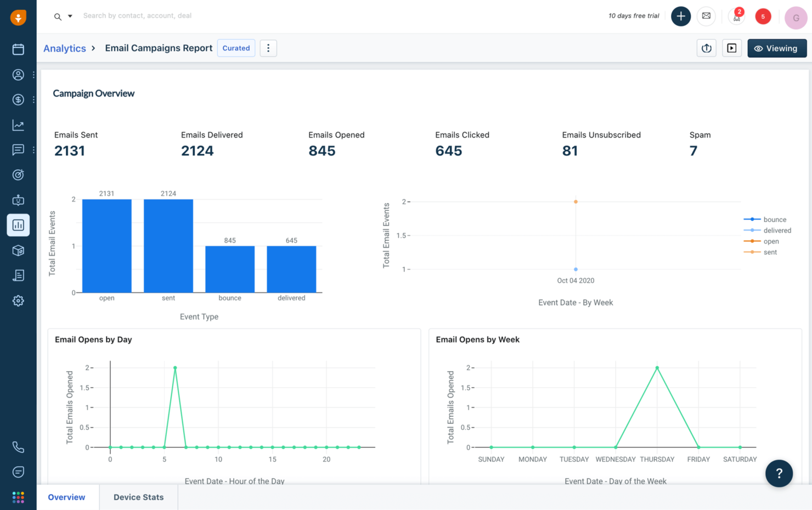Click the Phone dialer icon near sidebar bottom
The width and height of the screenshot is (812, 510).
click(x=18, y=447)
